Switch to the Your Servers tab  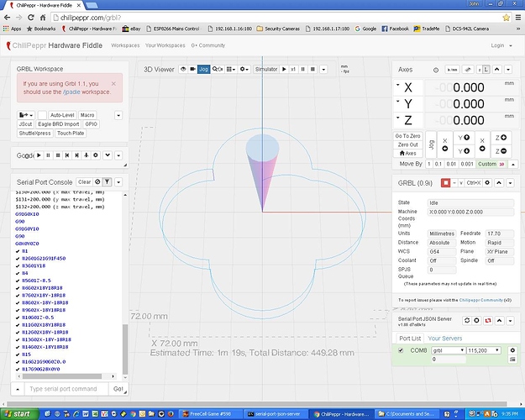[x=444, y=338]
